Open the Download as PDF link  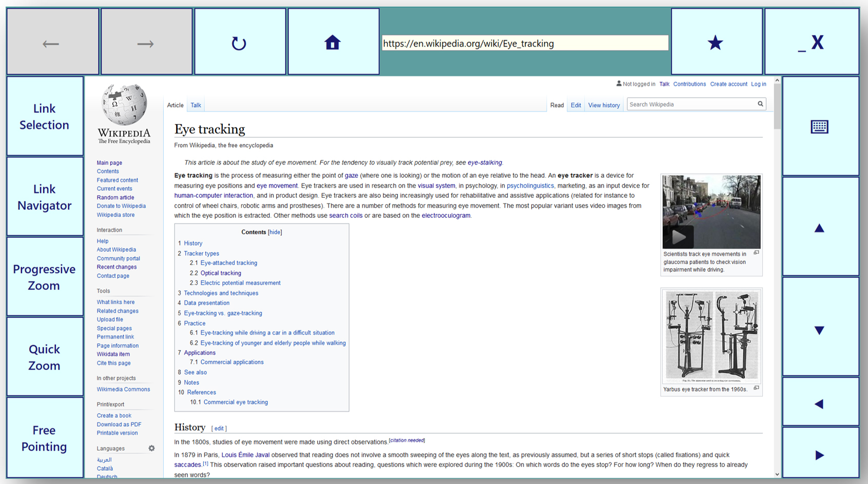[x=119, y=424]
